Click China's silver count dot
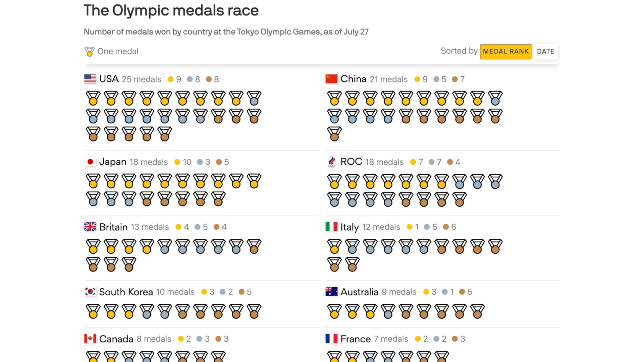This screenshot has width=644, height=362. click(436, 79)
